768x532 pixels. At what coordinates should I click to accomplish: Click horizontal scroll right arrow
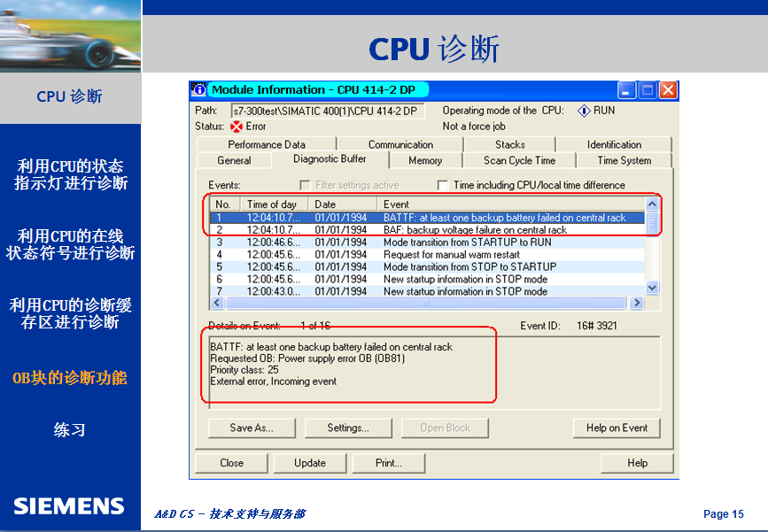click(x=636, y=303)
